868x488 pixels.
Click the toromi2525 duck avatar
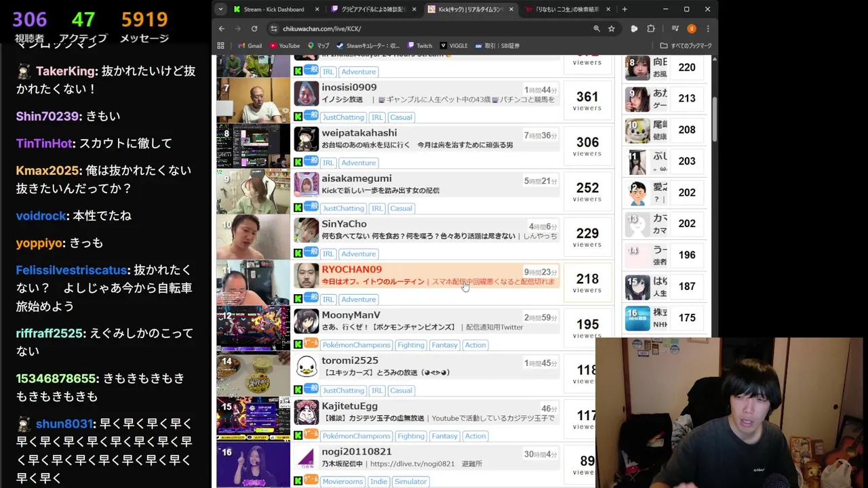307,367
